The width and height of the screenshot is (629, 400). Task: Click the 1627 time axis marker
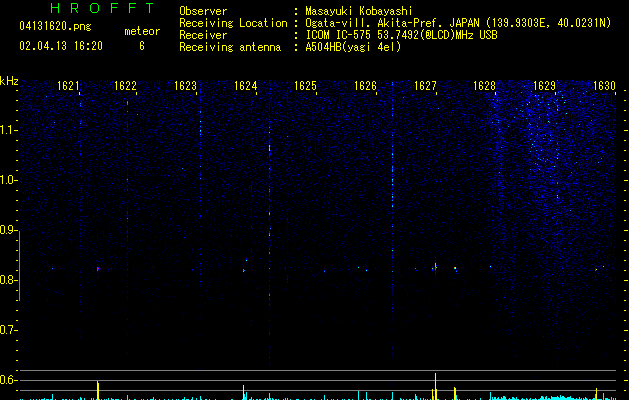pyautogui.click(x=425, y=86)
